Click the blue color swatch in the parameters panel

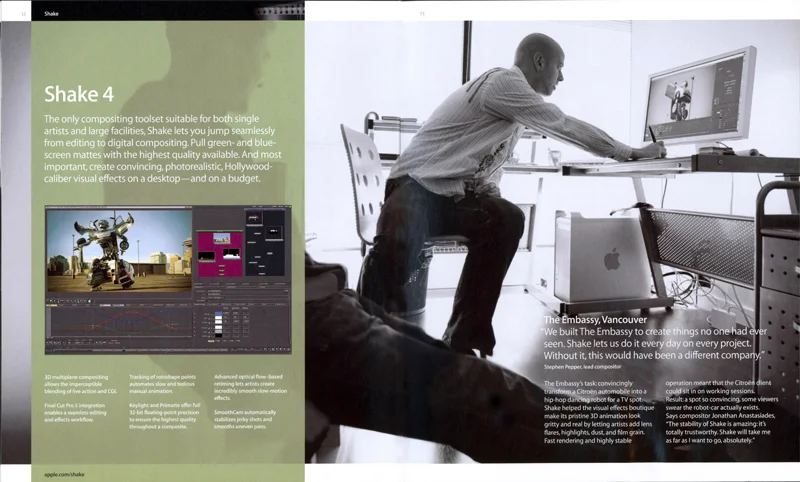tap(218, 314)
